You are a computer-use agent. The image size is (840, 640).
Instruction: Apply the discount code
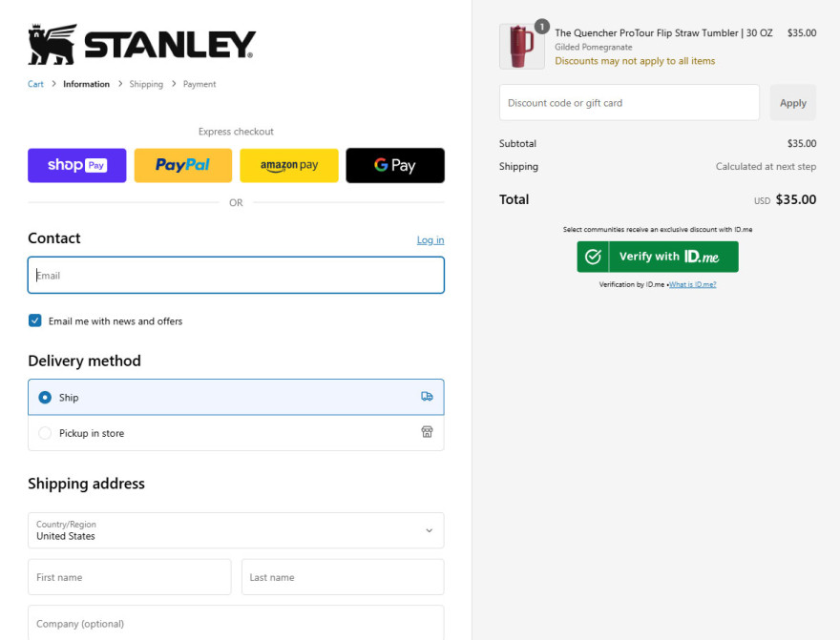tap(793, 102)
